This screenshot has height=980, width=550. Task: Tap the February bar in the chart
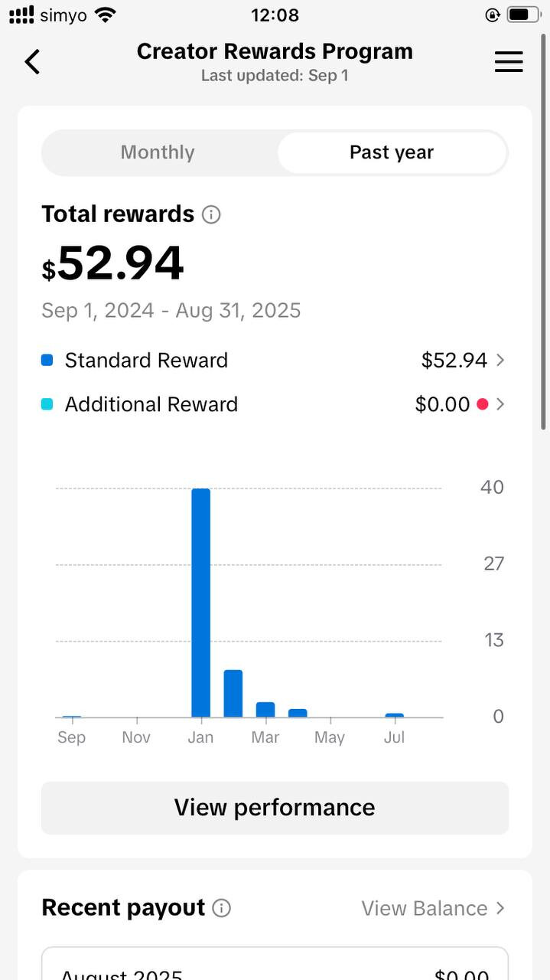[x=233, y=694]
